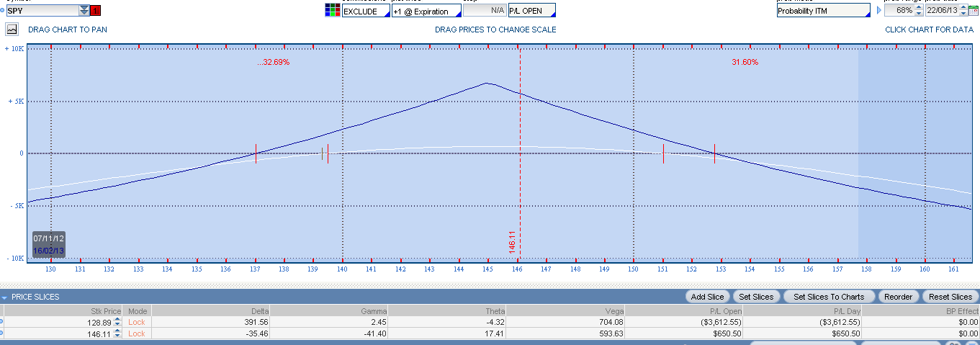
Task: Adjust the 146.11 stock price stepper
Action: (x=117, y=334)
